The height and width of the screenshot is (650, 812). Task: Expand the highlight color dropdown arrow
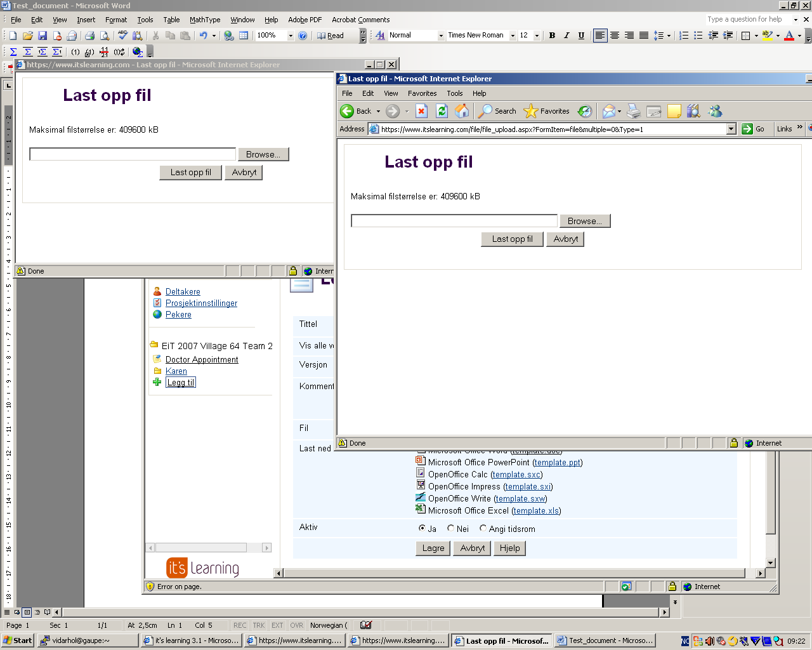click(x=778, y=36)
